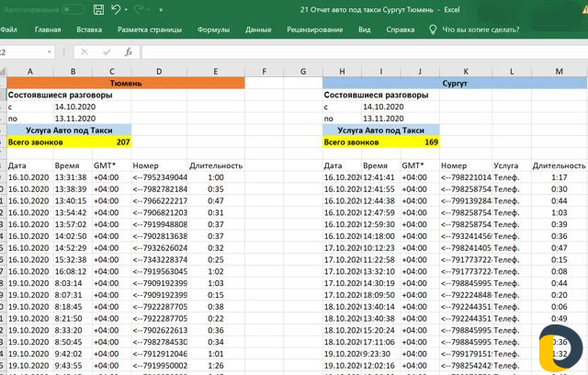Select time cell 16:08:12
This screenshot has width=588, height=375.
pos(73,271)
